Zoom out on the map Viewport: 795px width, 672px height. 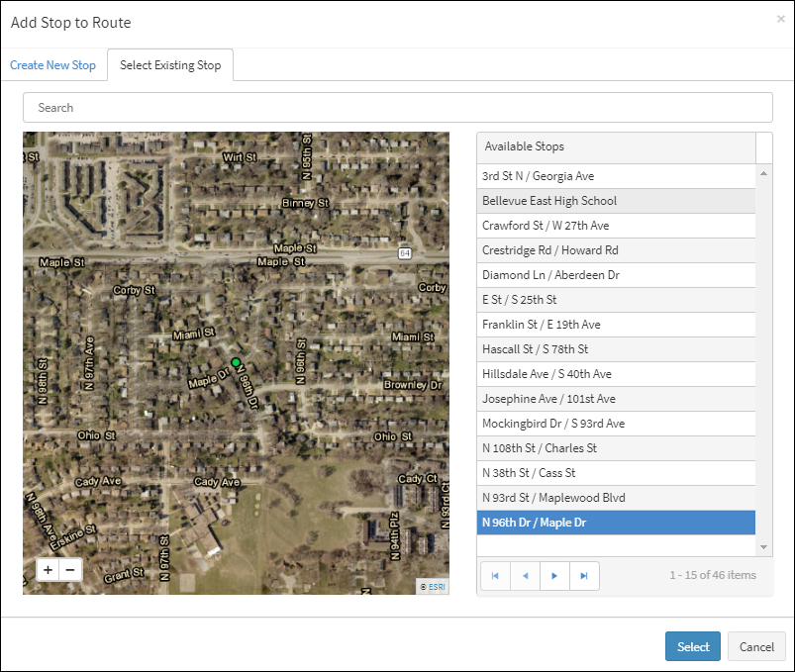tap(70, 569)
